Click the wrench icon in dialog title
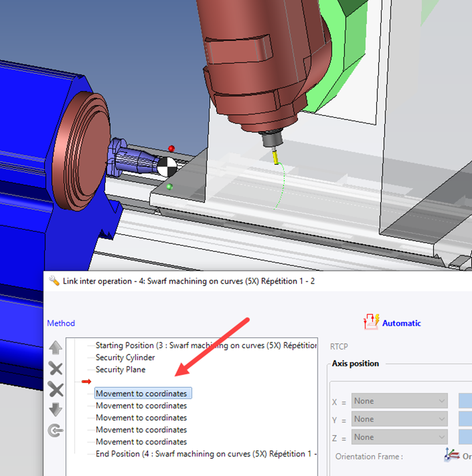This screenshot has height=476, width=472. (x=54, y=281)
